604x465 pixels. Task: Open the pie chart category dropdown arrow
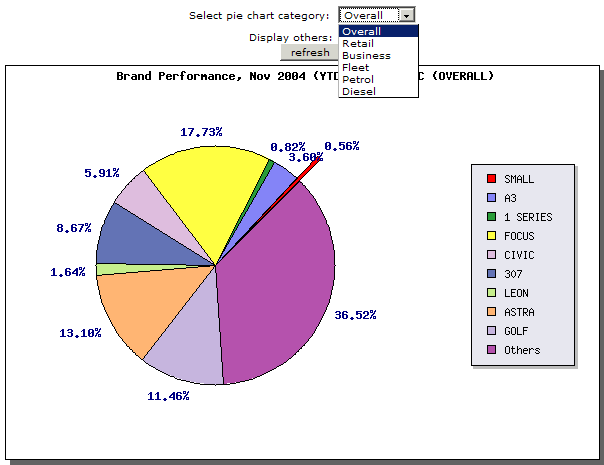[x=405, y=16]
